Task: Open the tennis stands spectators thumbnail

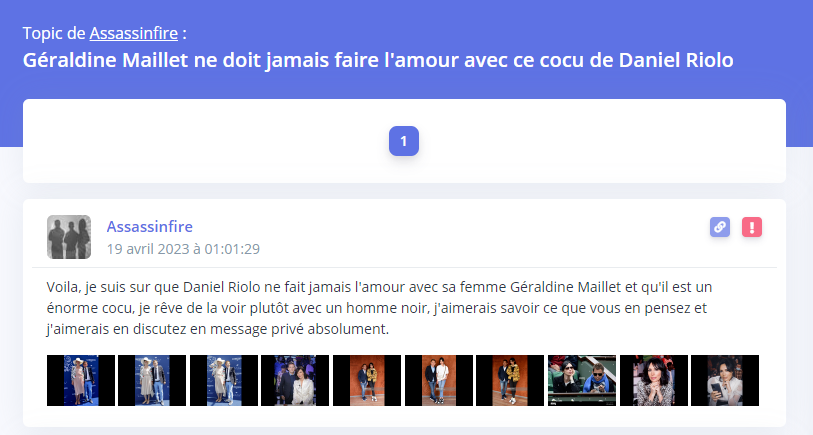Action: tap(582, 381)
